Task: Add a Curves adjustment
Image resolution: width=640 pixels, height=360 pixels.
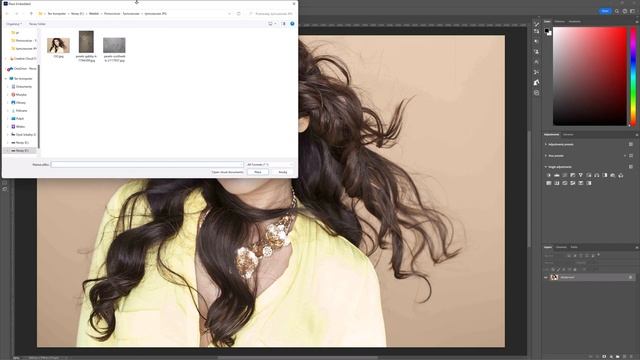Action: (x=564, y=175)
